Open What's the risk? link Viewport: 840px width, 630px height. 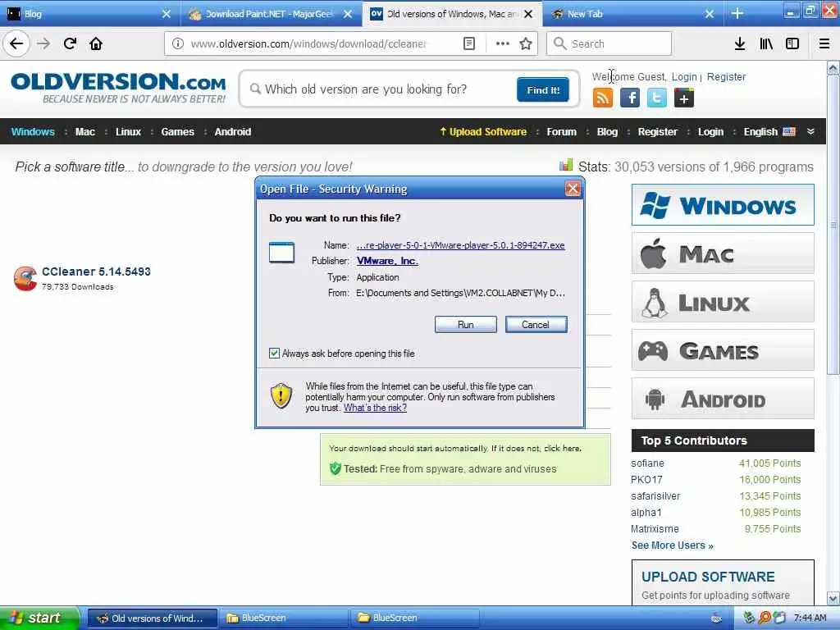(375, 408)
